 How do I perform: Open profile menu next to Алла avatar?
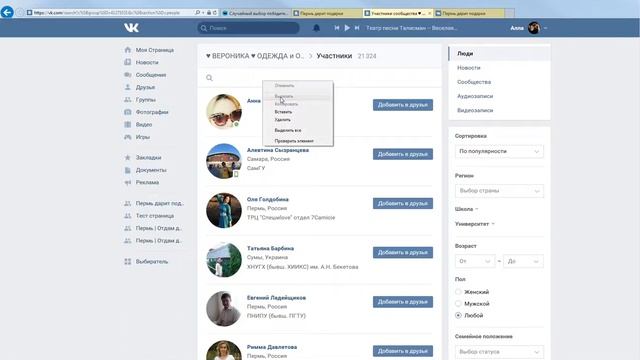coord(546,28)
